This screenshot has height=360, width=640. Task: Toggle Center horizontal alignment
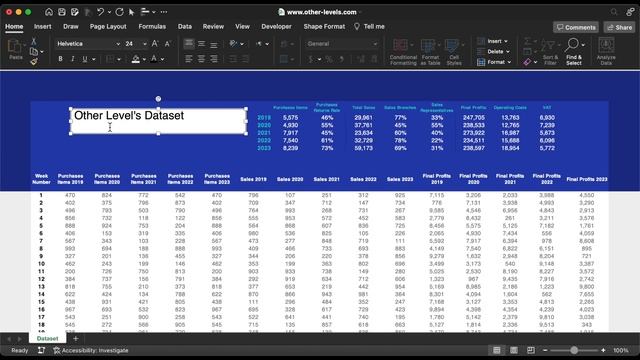point(202,59)
